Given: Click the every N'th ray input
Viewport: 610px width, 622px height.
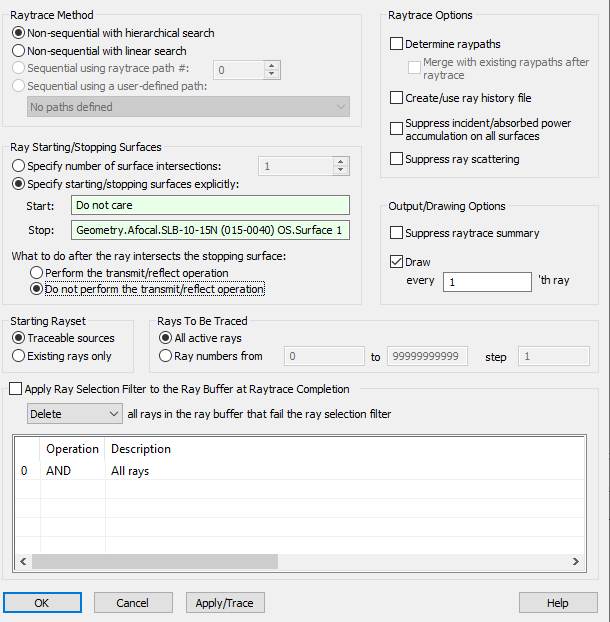Looking at the screenshot, I should 485,282.
